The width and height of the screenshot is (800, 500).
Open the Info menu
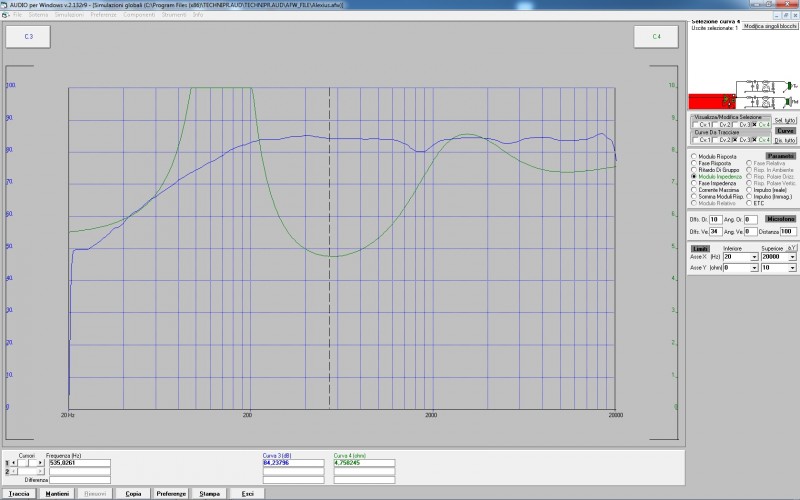[198, 15]
